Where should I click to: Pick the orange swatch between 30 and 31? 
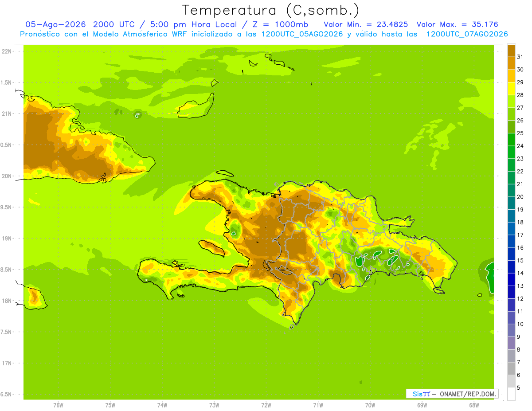(512, 63)
